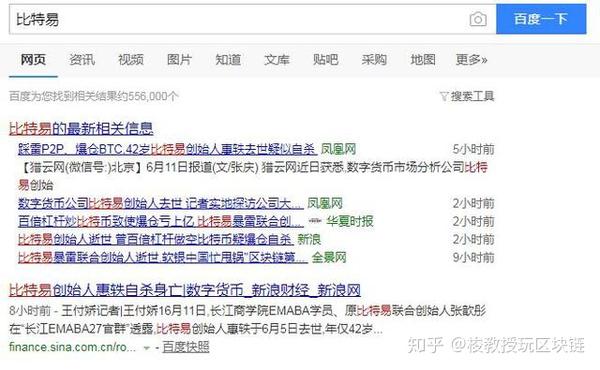Open 比特易的最新相关信息 heading link

[x=81, y=129]
